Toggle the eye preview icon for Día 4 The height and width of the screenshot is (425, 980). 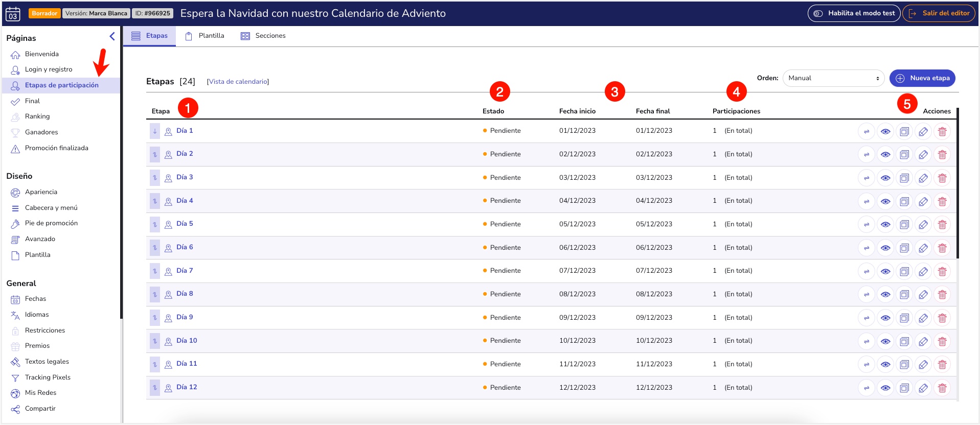click(x=885, y=201)
